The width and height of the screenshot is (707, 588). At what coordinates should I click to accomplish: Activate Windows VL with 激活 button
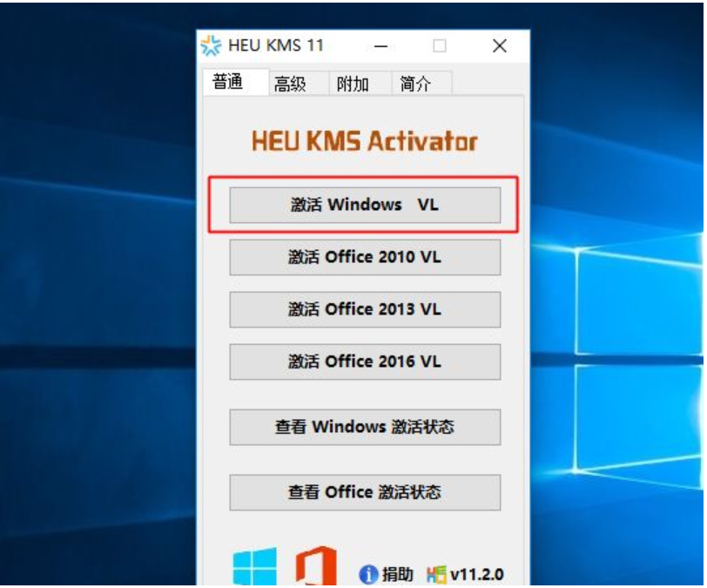(365, 205)
